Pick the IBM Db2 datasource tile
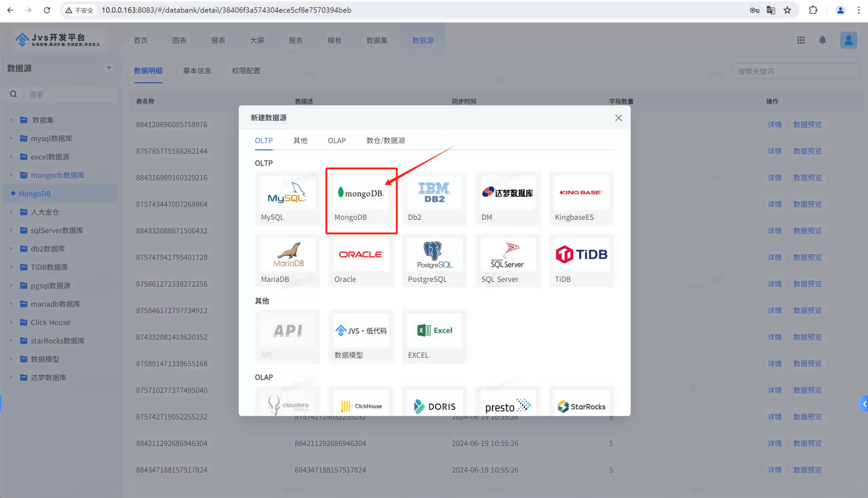This screenshot has height=498, width=868. 434,199
